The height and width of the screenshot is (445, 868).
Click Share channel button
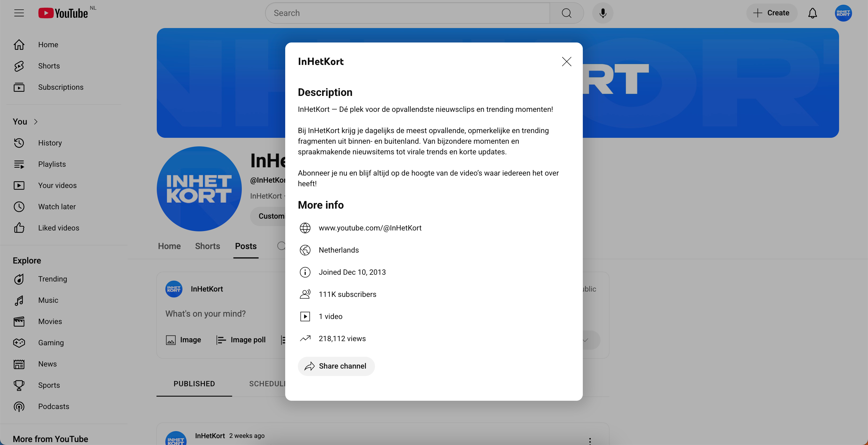point(336,366)
